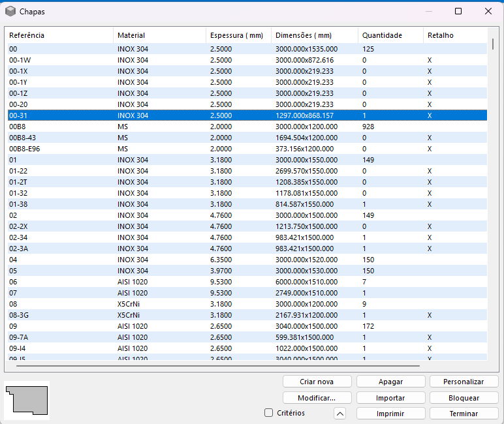Click the Chapas window icon
504x424 pixels.
(x=10, y=12)
